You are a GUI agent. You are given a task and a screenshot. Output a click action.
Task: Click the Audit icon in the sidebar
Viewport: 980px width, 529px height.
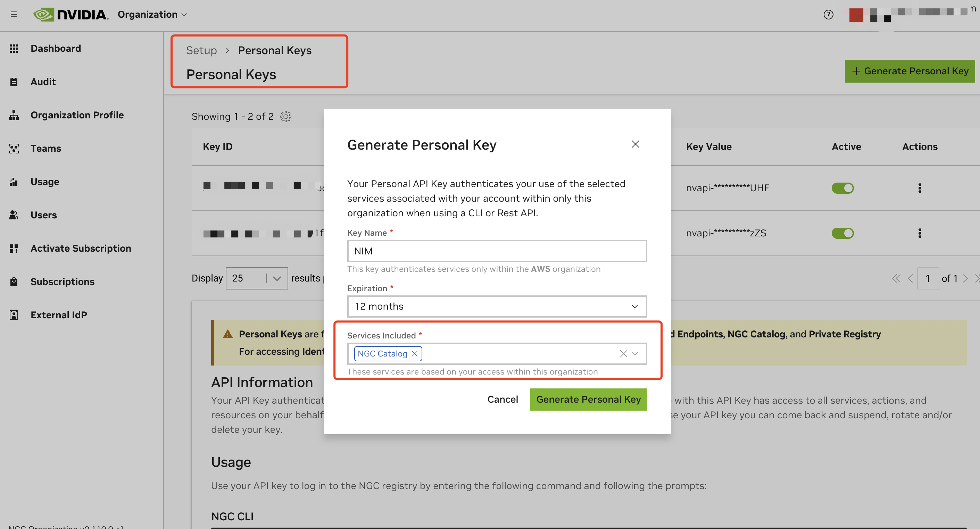click(x=14, y=81)
